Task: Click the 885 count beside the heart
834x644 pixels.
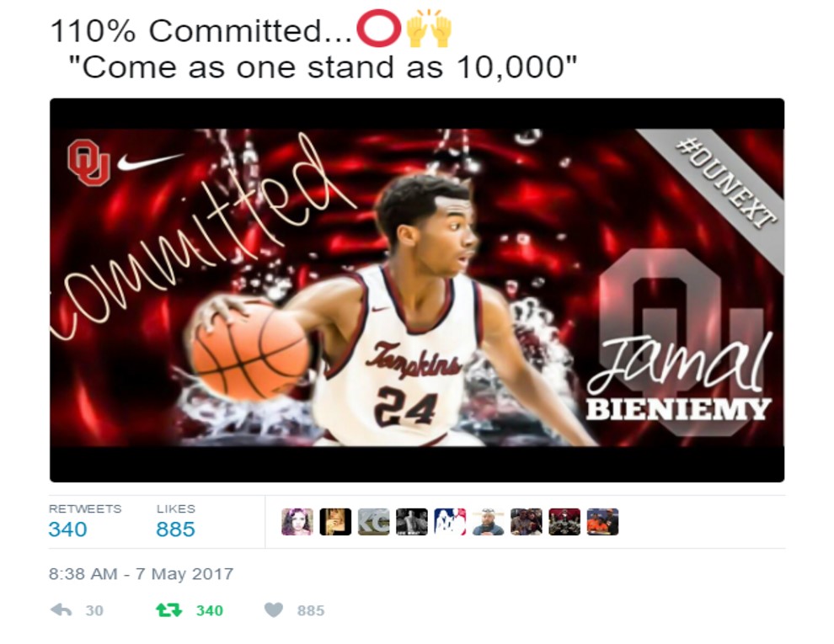Action: 311,610
